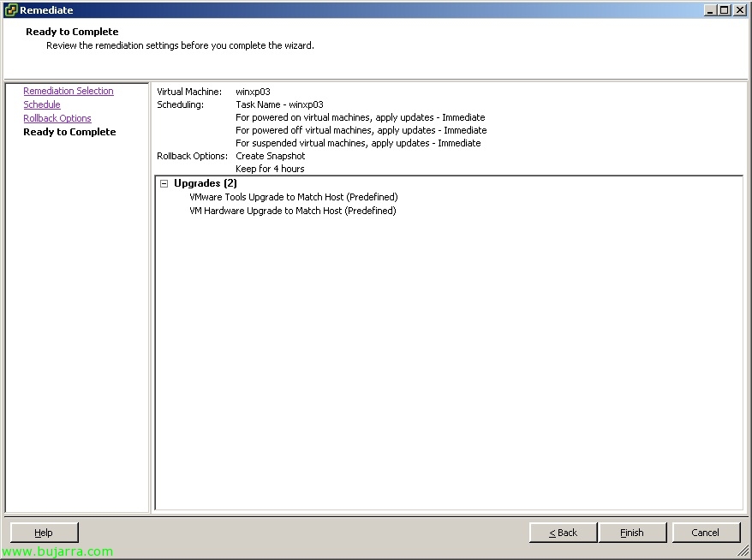This screenshot has width=752, height=560.
Task: Click the window resize grip corner
Action: 743,551
